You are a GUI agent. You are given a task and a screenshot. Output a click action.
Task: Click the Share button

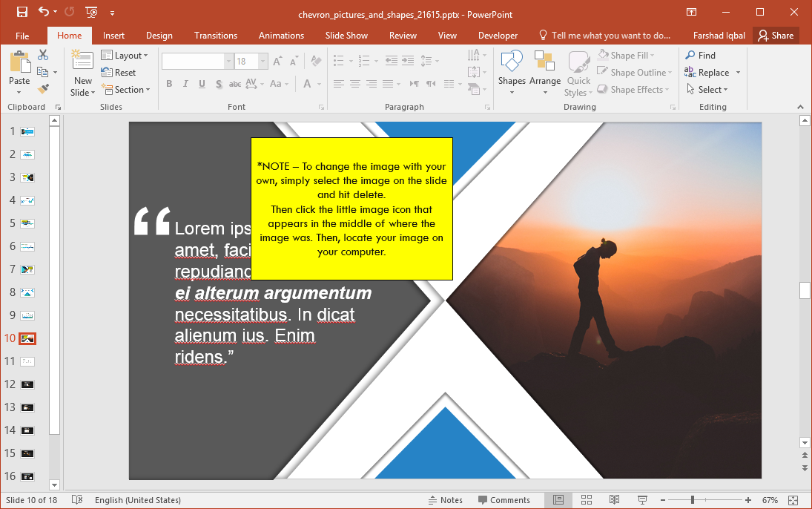pos(775,36)
